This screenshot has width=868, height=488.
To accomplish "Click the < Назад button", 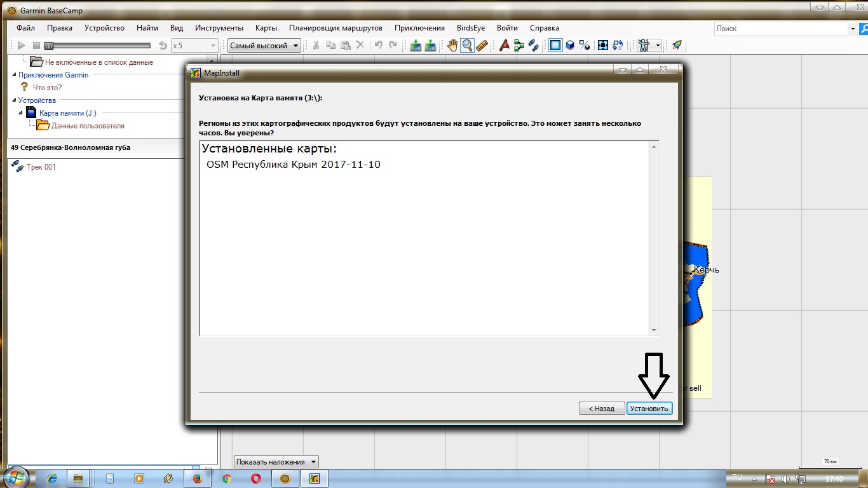I will [x=602, y=409].
